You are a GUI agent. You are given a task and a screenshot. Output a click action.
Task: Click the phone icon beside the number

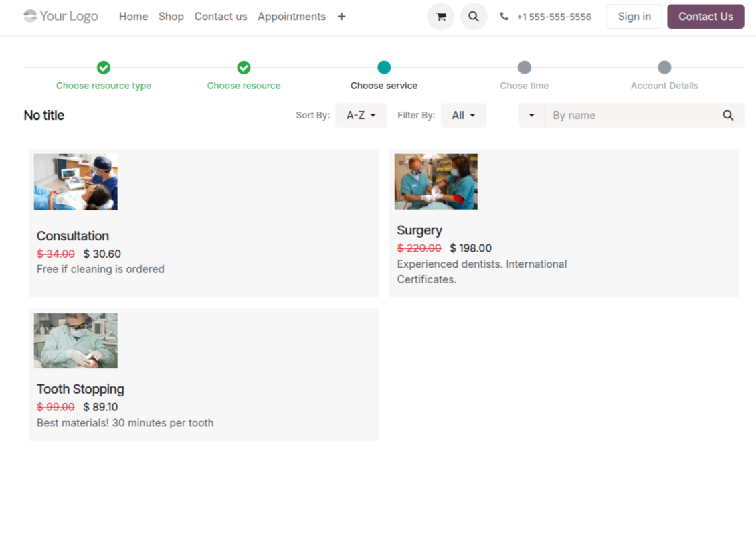(504, 17)
